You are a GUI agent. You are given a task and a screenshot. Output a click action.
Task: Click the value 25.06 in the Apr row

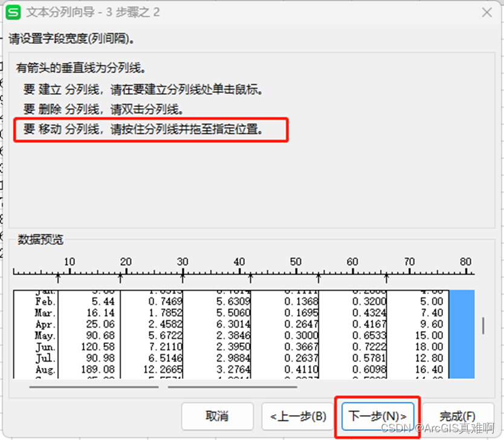click(100, 325)
